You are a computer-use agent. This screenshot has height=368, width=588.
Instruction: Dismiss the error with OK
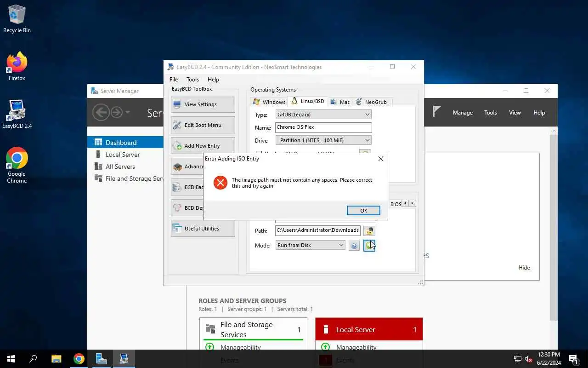[363, 210]
